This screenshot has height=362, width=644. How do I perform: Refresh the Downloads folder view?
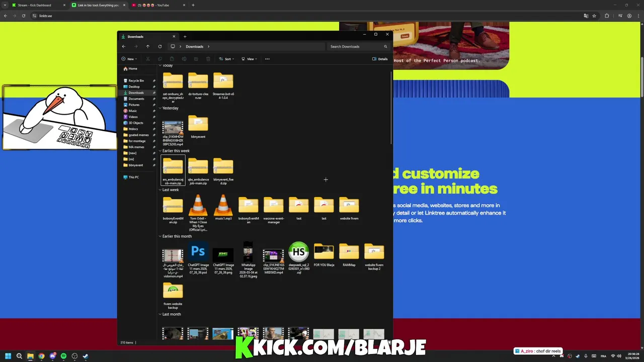[160, 46]
